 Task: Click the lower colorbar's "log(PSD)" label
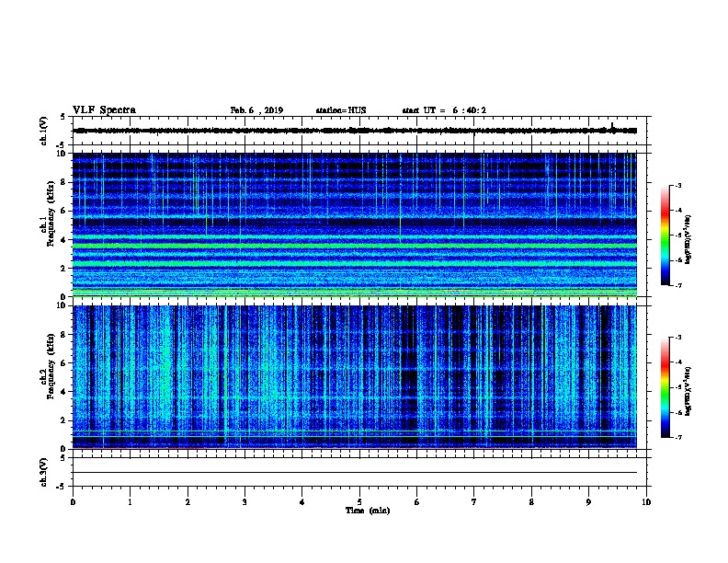(x=688, y=391)
